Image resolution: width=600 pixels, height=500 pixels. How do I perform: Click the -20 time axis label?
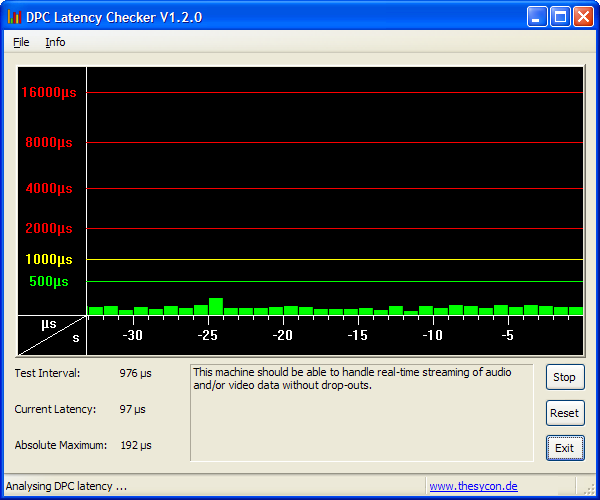282,336
